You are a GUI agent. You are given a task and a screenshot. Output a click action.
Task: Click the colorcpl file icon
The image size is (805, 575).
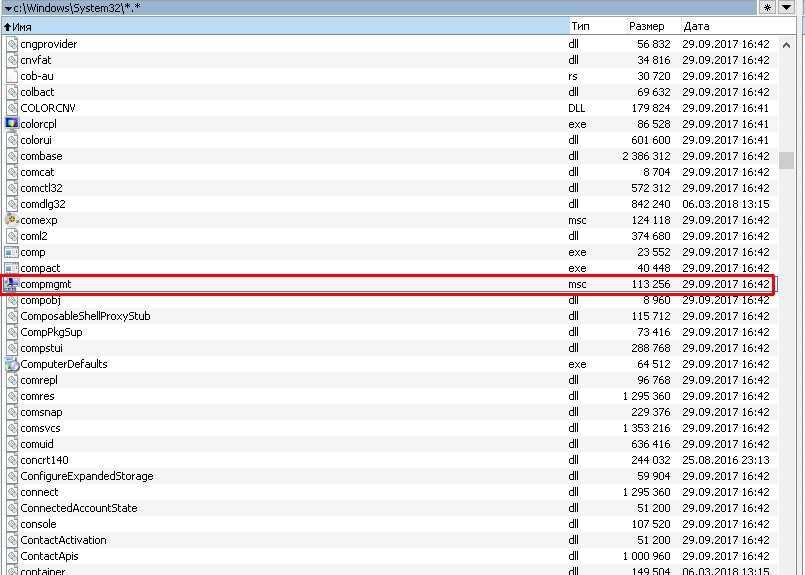pos(12,124)
